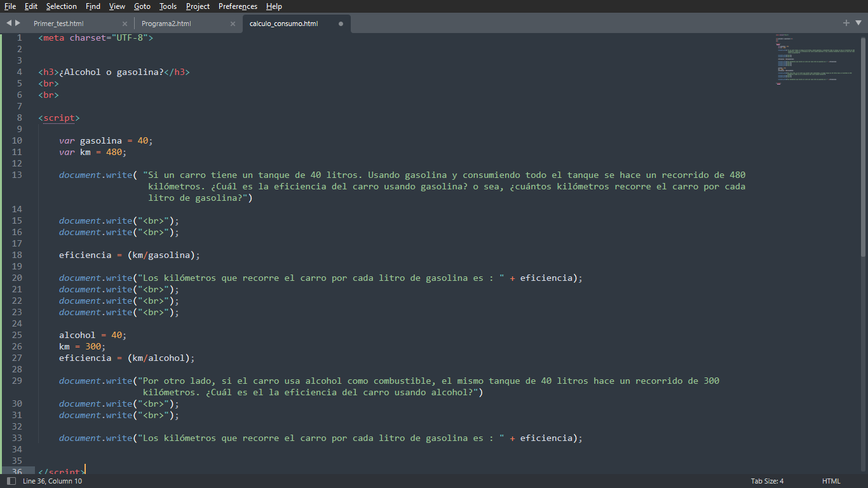Click the vertical scrollbar handle
Image resolution: width=868 pixels, height=488 pixels.
864,146
